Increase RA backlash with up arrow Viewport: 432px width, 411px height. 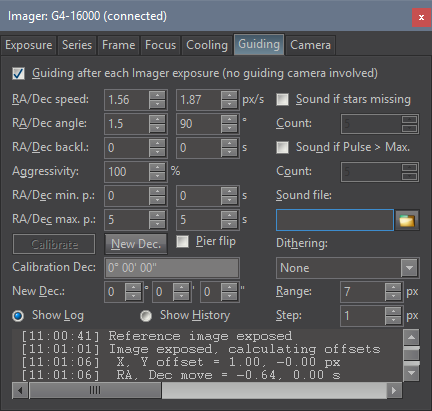[x=157, y=143]
